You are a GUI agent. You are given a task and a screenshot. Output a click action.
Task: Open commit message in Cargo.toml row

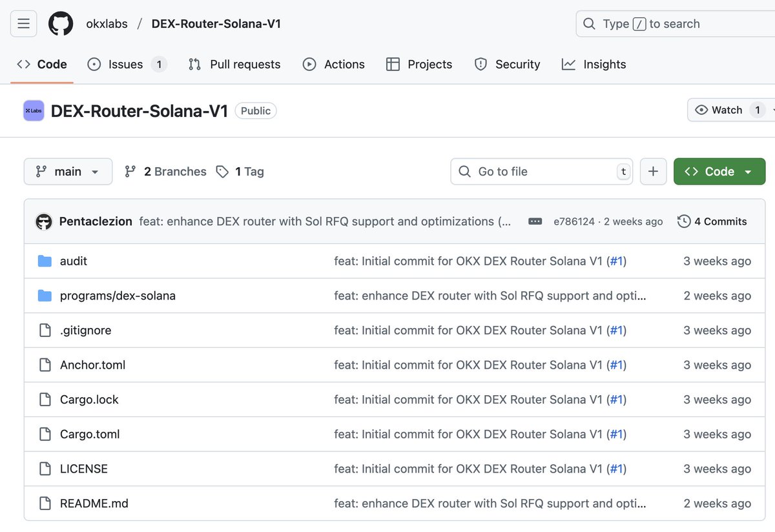pyautogui.click(x=468, y=434)
